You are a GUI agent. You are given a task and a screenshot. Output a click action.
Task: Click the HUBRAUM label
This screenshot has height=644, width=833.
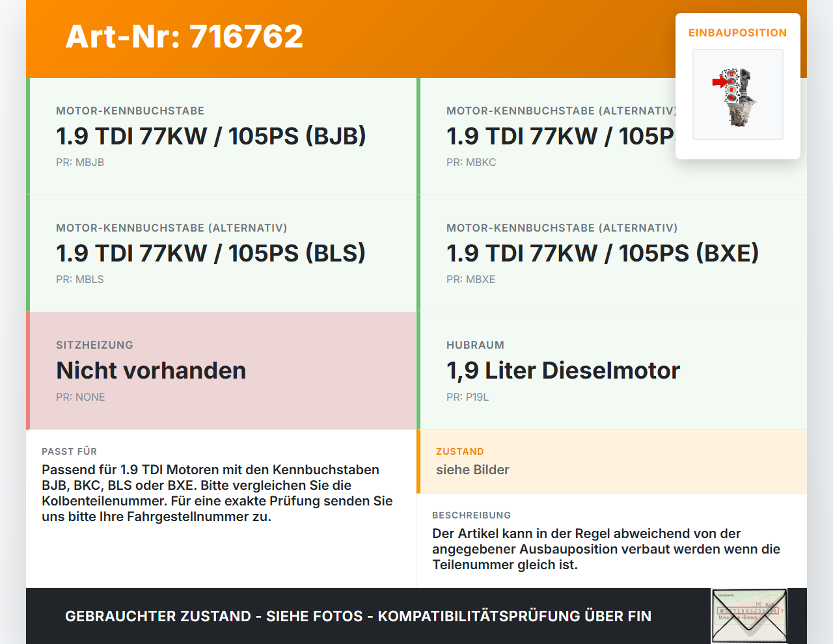tap(475, 345)
